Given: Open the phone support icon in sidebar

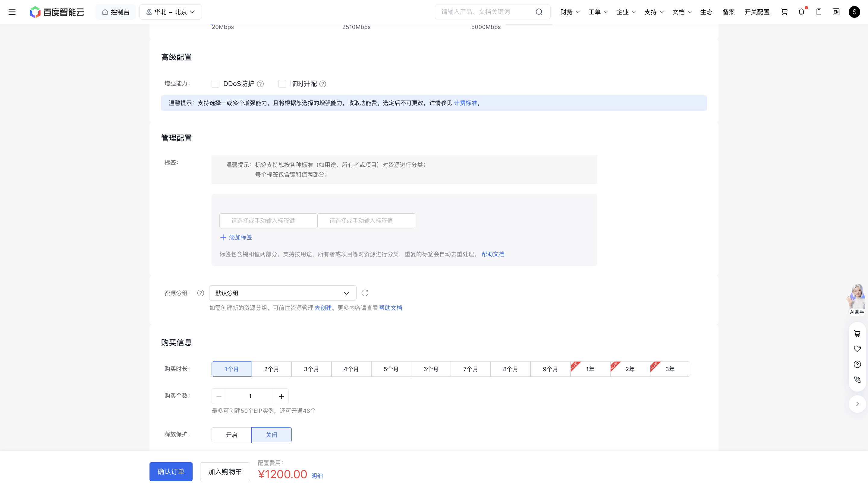Looking at the screenshot, I should pos(857,380).
